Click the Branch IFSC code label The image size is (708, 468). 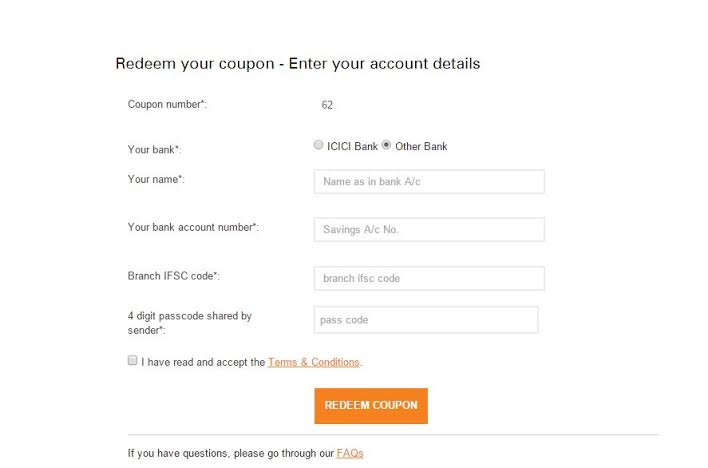[x=174, y=275]
